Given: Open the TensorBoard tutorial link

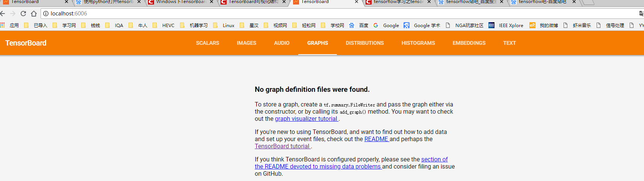Looking at the screenshot, I should coord(283,146).
